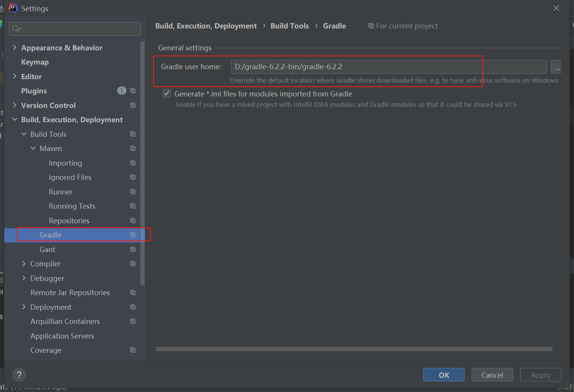Click the project-level icon beside Gradle
Viewport: 574px width, 392px height.
(x=133, y=235)
